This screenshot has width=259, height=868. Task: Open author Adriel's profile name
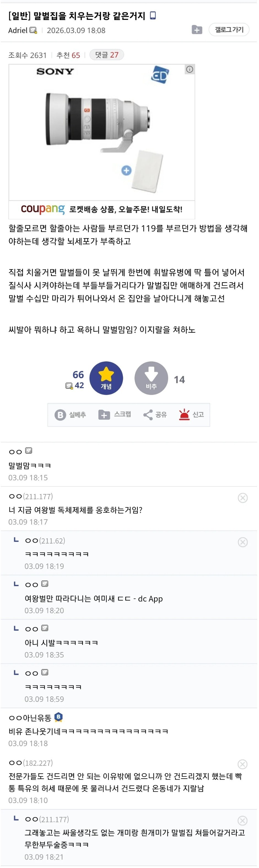click(x=18, y=30)
